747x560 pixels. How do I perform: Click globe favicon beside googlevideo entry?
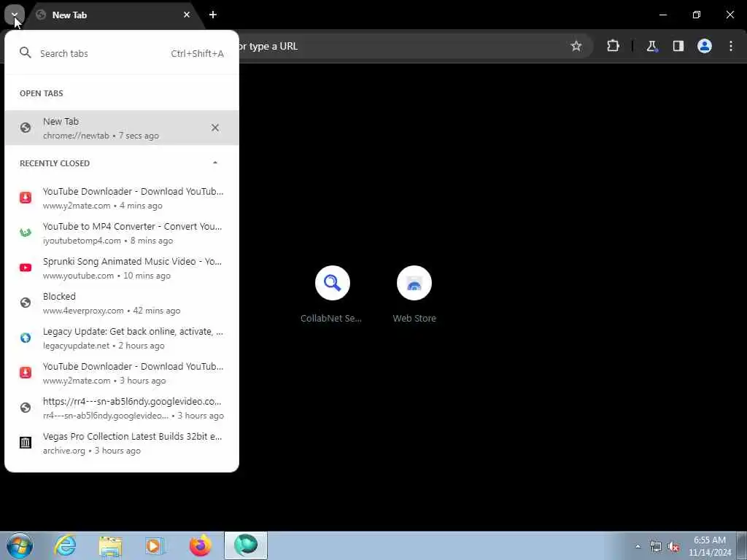point(26,408)
